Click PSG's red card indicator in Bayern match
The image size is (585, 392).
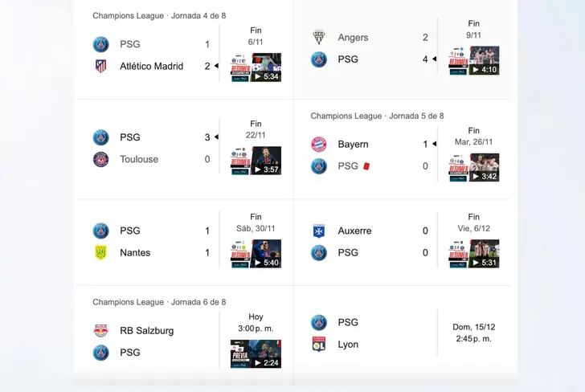click(366, 166)
